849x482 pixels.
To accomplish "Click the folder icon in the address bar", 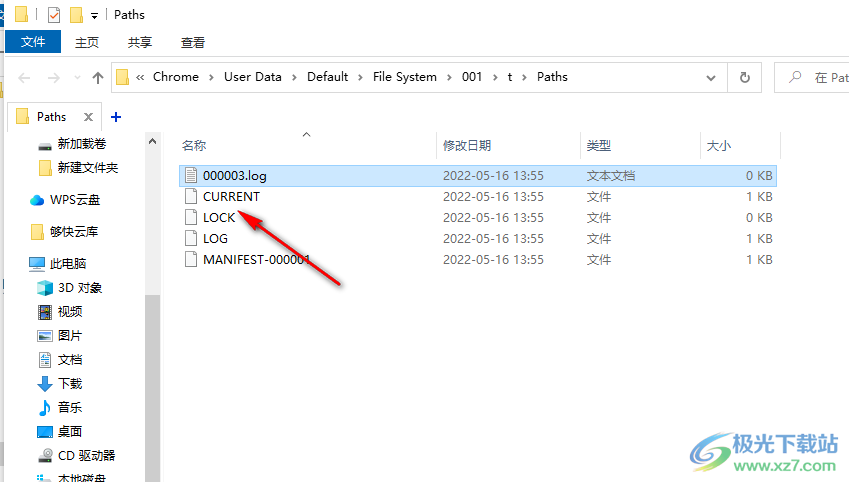I will click(x=123, y=77).
